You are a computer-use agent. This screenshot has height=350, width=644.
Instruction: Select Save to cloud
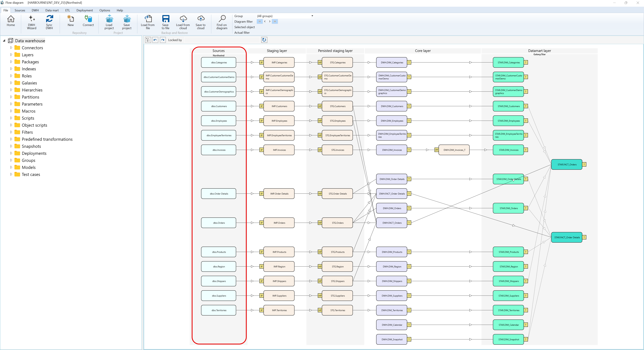pyautogui.click(x=201, y=22)
